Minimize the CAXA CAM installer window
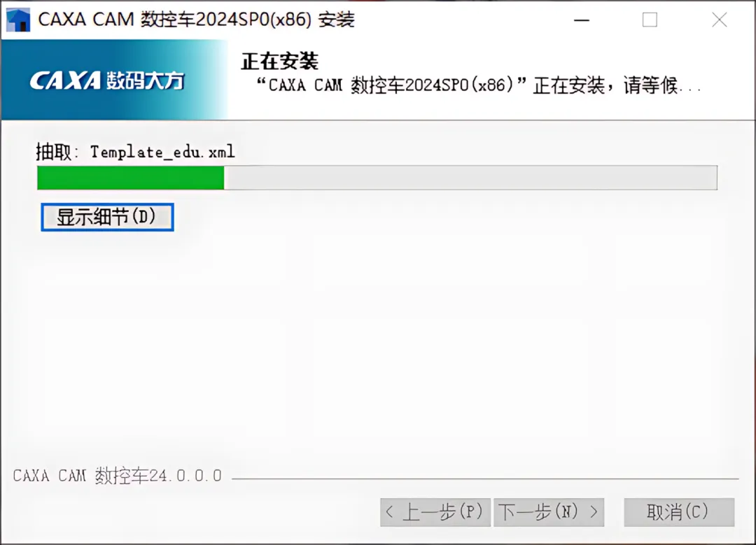 [582, 20]
